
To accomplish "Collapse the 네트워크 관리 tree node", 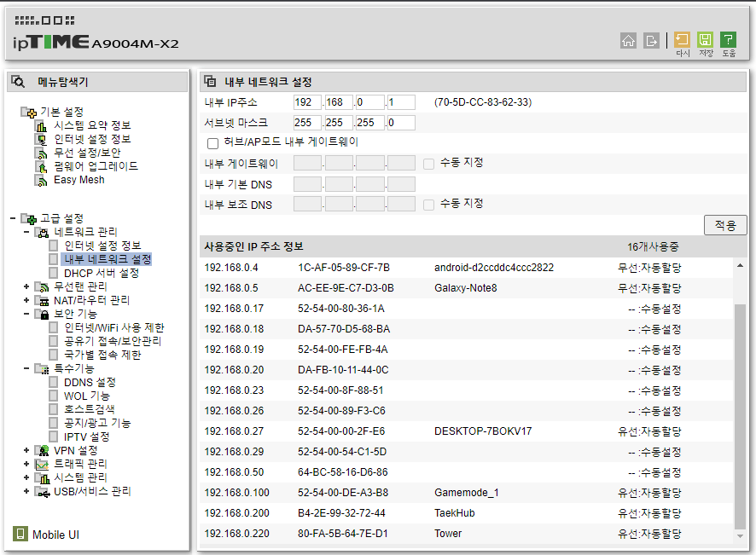I will 26,232.
